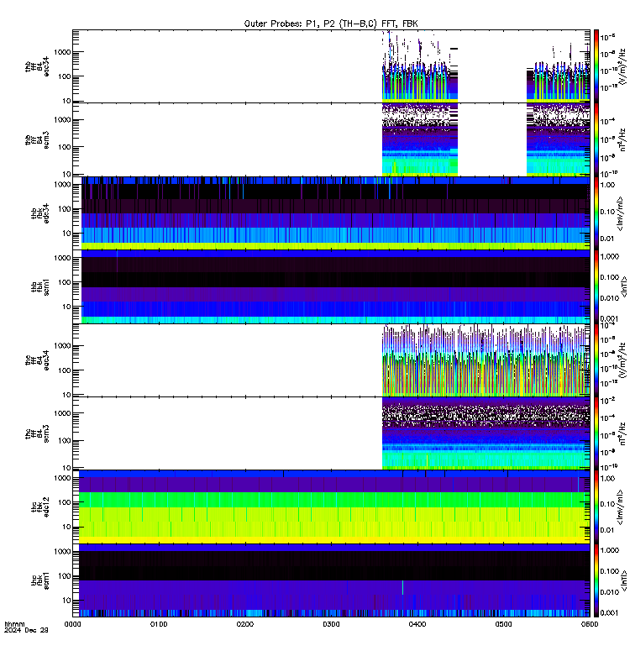
Task: Select the 'thc fff 64 scm3' panel label
Action: (37, 433)
